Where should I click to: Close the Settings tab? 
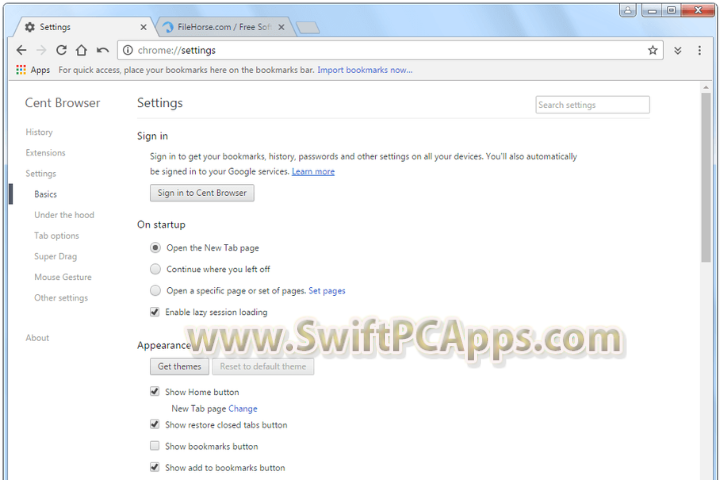tap(143, 27)
